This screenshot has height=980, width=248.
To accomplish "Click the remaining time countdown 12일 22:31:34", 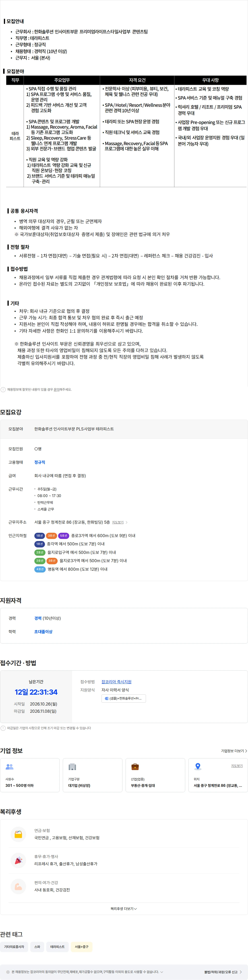I will click(36, 692).
